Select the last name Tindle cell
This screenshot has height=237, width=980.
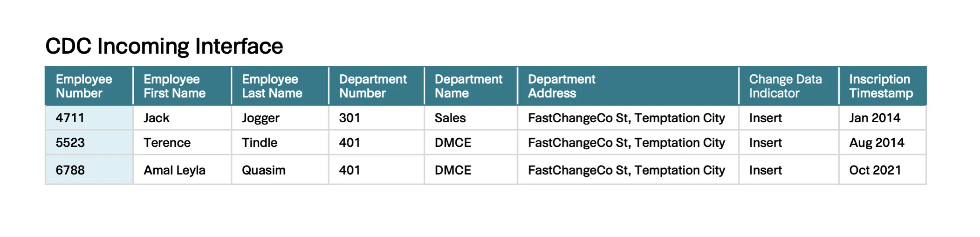(260, 143)
